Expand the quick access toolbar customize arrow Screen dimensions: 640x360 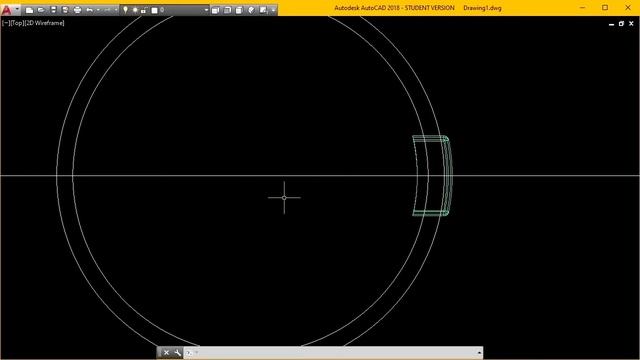tap(273, 10)
